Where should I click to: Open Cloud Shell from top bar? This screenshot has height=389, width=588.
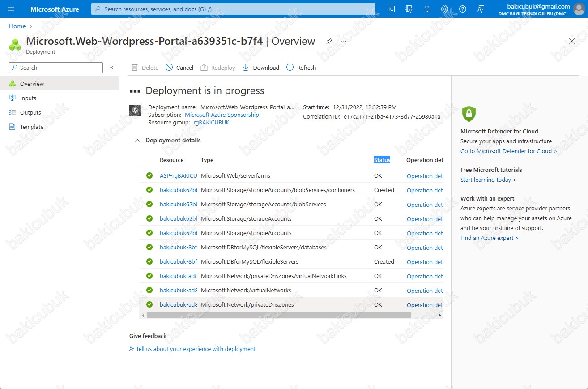click(391, 9)
